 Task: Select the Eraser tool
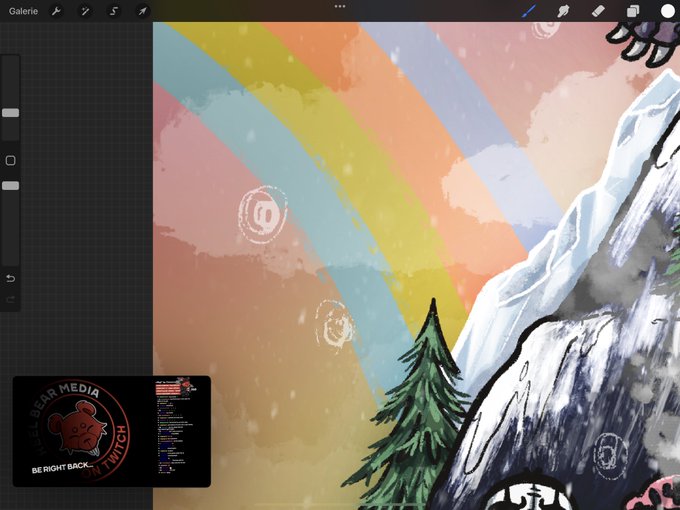[x=598, y=11]
